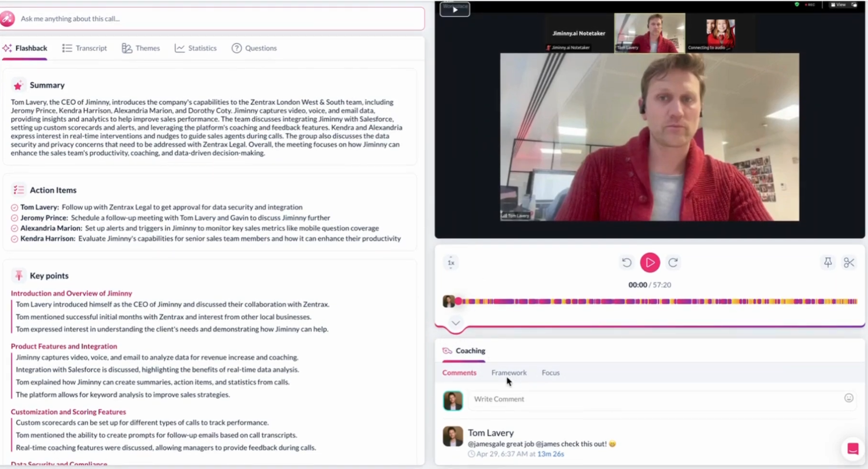This screenshot has height=469, width=868.
Task: Create a snippet with the scissors icon
Action: pyautogui.click(x=849, y=262)
